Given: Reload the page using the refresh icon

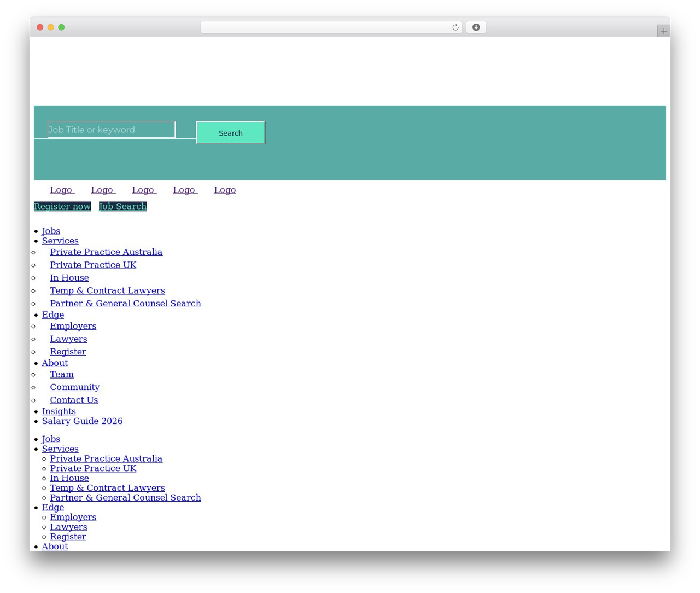Looking at the screenshot, I should 455,27.
